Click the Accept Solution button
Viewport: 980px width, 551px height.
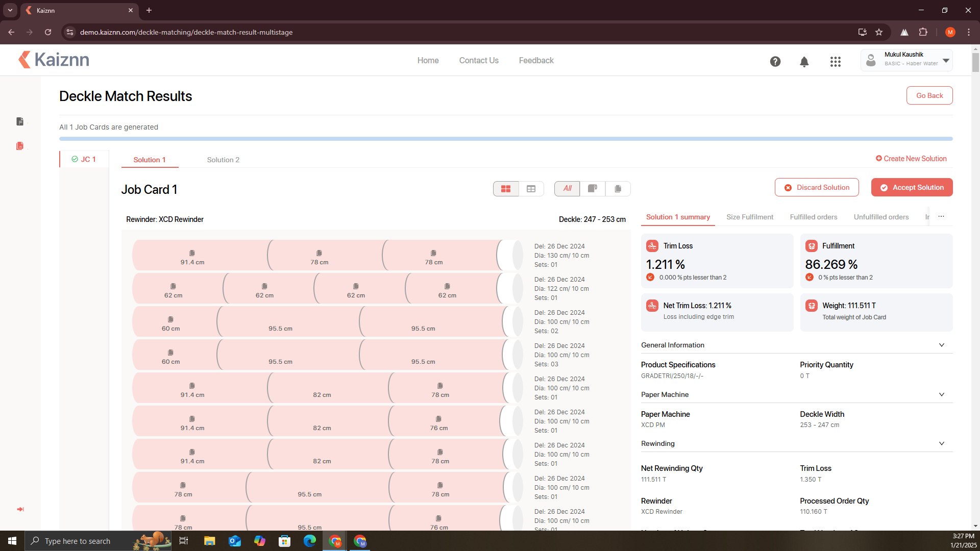click(912, 187)
